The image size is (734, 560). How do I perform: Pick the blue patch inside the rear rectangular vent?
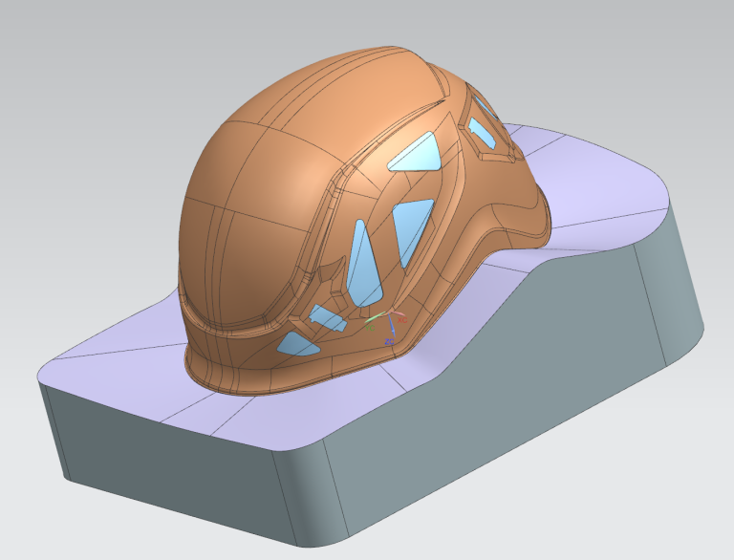(x=482, y=132)
